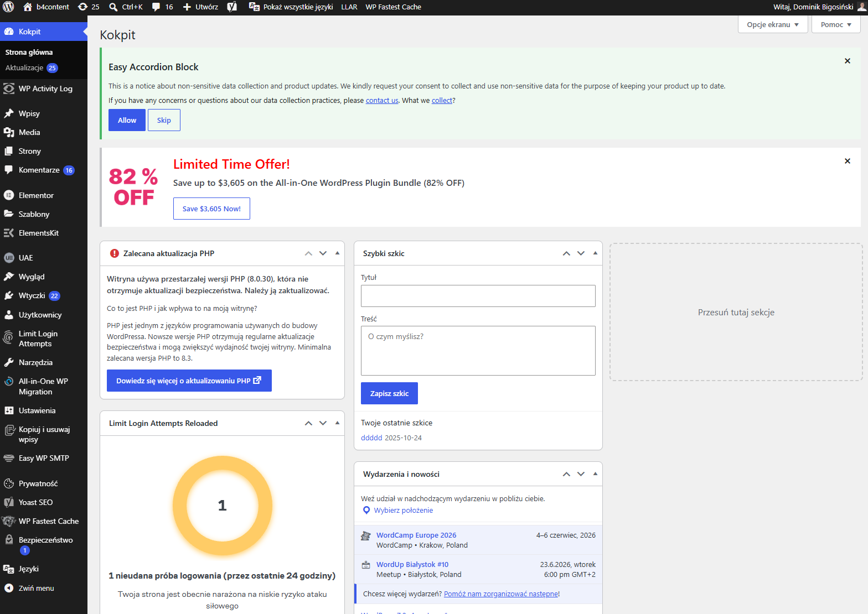Image resolution: width=868 pixels, height=614 pixels.
Task: Dismiss the Limited Time Offer banner
Action: (847, 161)
